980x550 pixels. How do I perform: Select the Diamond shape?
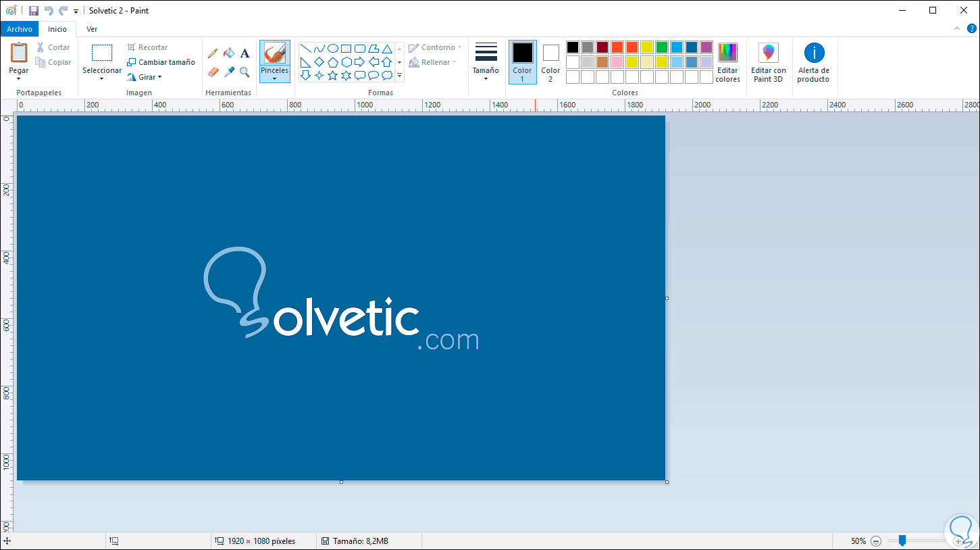(x=319, y=62)
